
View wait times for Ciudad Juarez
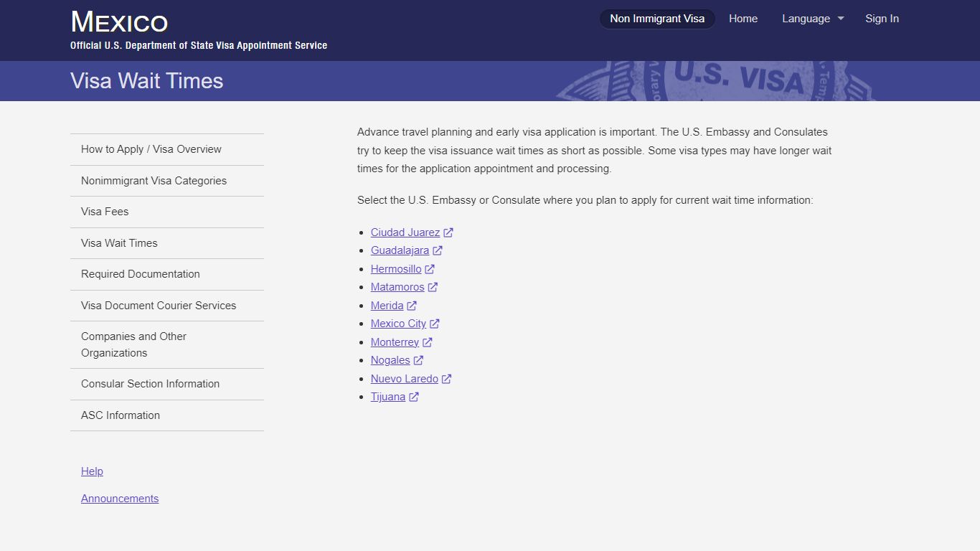405,232
